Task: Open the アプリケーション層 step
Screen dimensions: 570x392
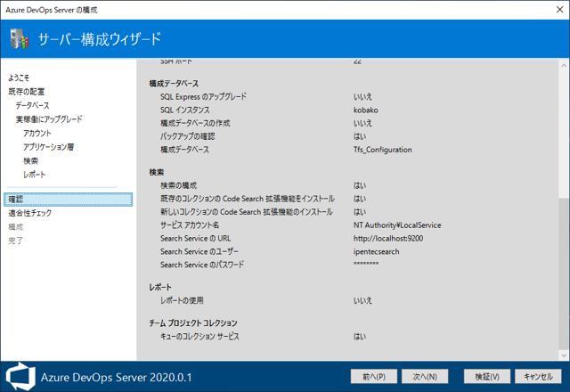Action: pyautogui.click(x=48, y=147)
